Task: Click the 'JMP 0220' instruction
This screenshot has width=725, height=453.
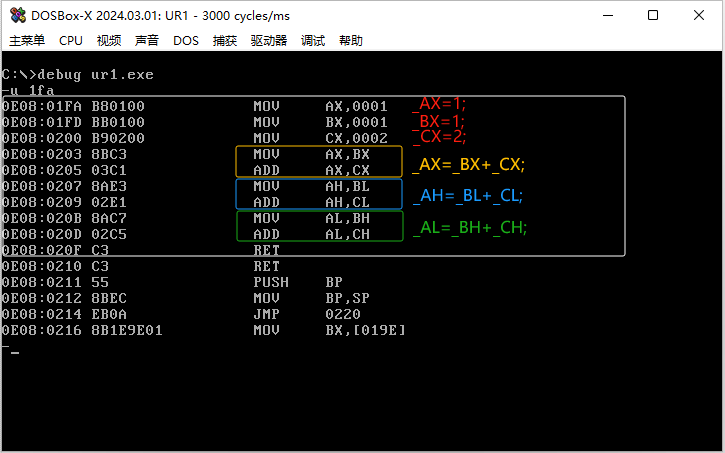Action: tap(307, 314)
